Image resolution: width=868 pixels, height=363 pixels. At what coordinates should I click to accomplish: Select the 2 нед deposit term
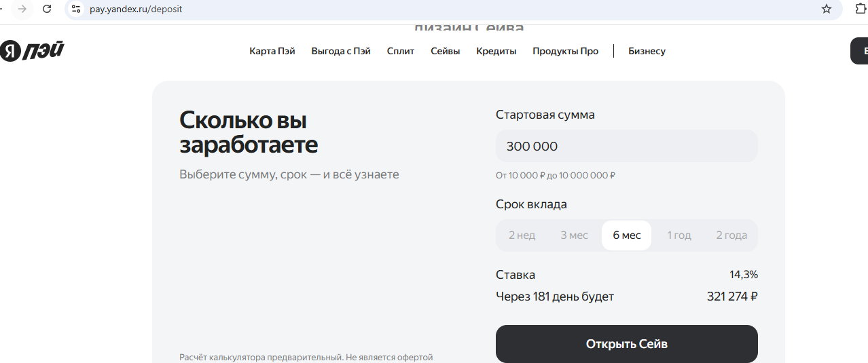[522, 235]
